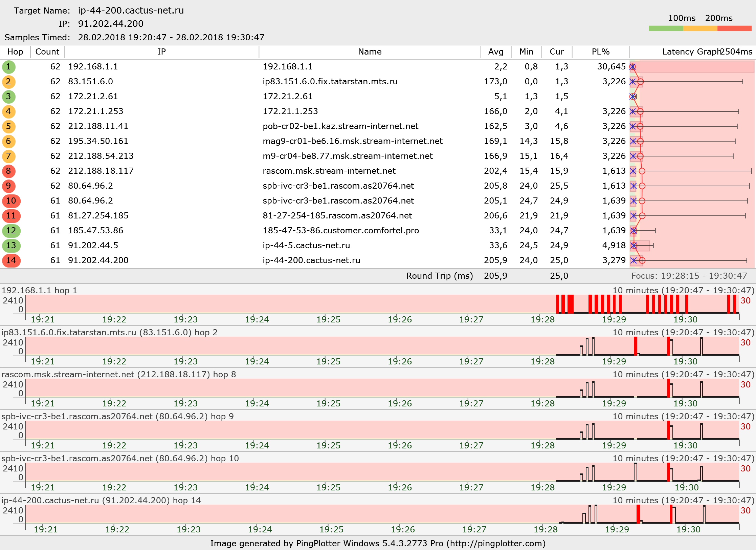This screenshot has height=550, width=756.
Task: Click name 185-47-53-86.customer.comfortel.pro
Action: (341, 231)
